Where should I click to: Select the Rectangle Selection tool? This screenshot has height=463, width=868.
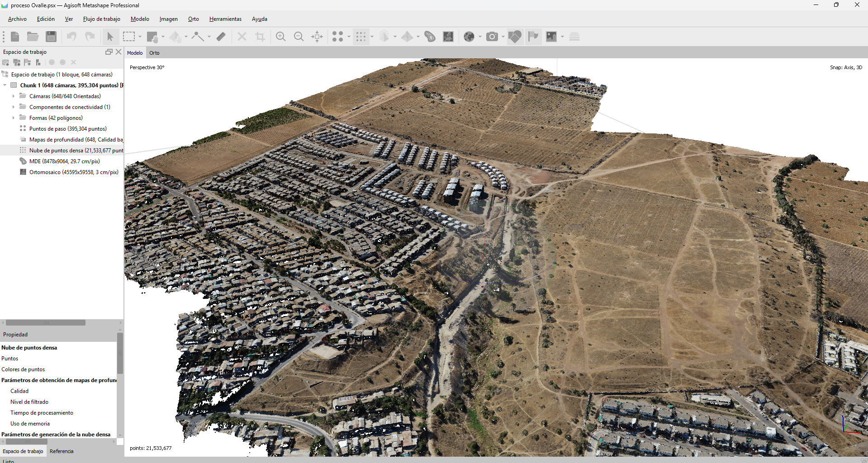(x=129, y=37)
